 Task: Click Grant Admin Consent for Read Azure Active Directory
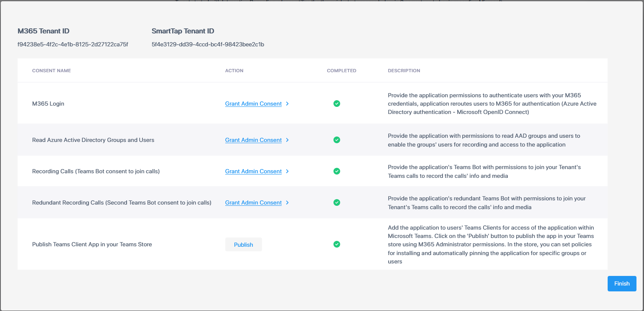(x=253, y=140)
